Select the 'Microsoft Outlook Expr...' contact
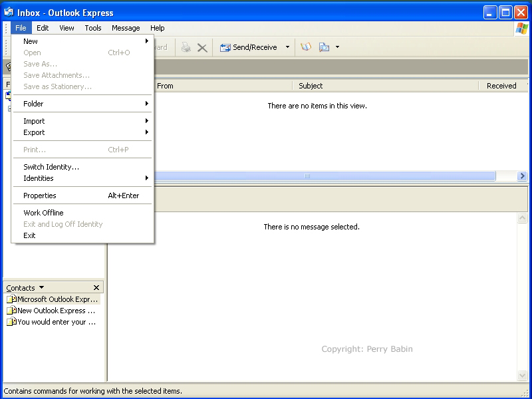The width and height of the screenshot is (532, 399). click(x=57, y=299)
